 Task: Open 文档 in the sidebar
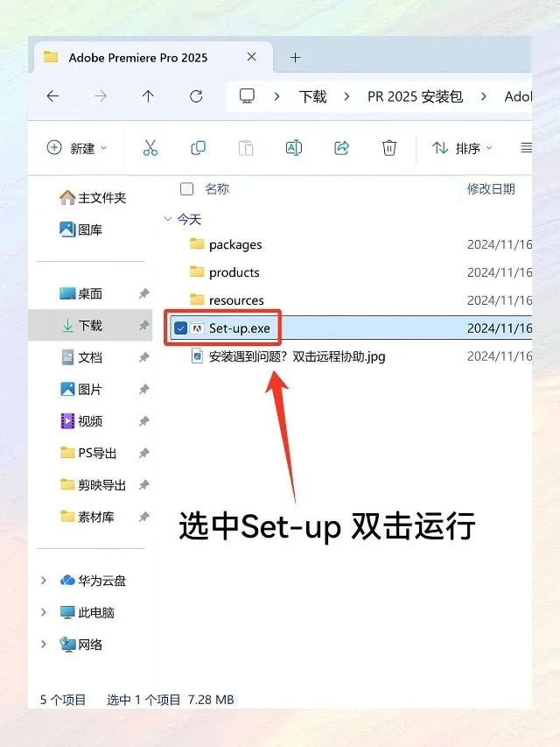point(81,357)
